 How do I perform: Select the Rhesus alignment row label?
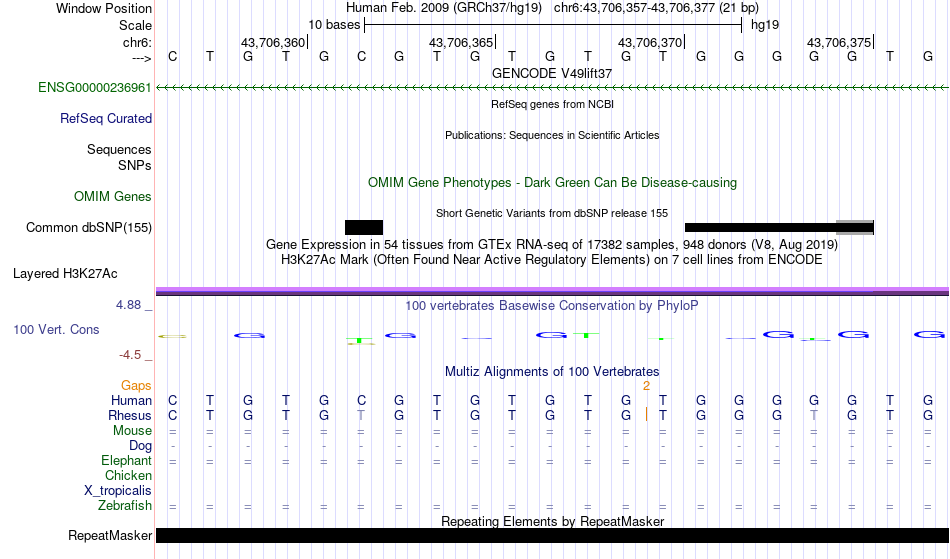coord(130,415)
